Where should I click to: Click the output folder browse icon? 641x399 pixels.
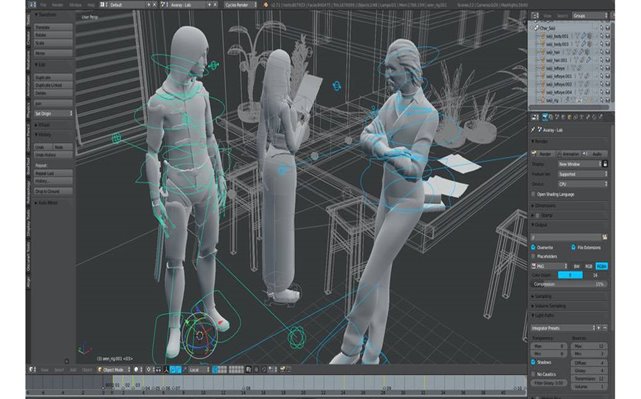(x=604, y=237)
